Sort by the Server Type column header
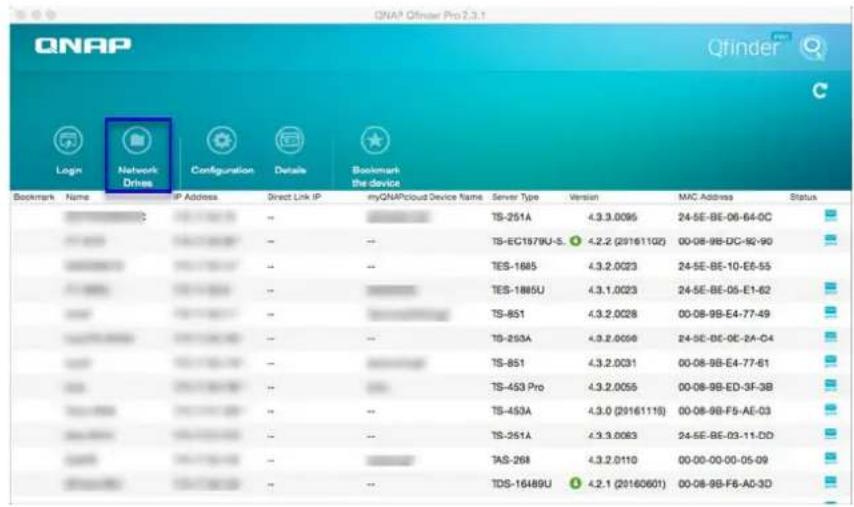854x507 pixels. (515, 197)
